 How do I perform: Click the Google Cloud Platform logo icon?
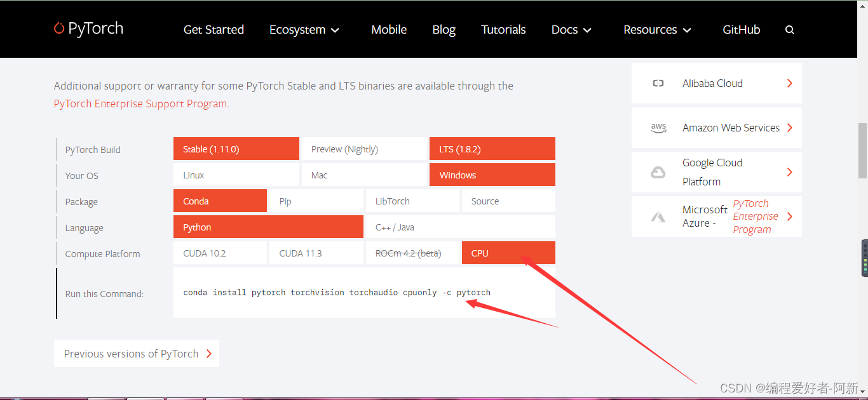(x=658, y=172)
